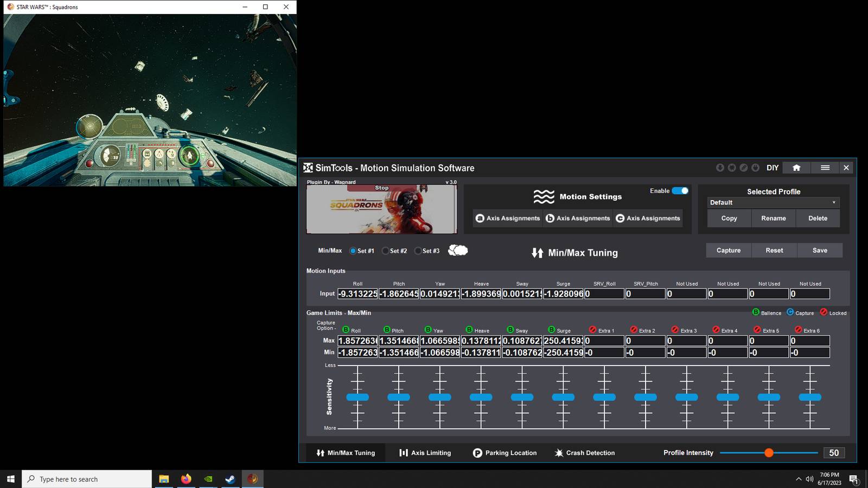Click locked icon for Extra 5
Viewport: 868px width, 488px height.
[x=757, y=330]
